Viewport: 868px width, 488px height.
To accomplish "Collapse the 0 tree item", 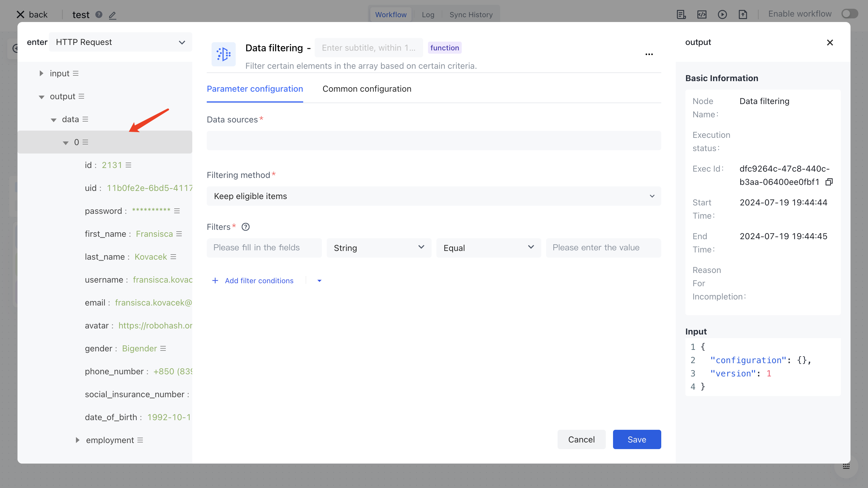I will [x=66, y=143].
